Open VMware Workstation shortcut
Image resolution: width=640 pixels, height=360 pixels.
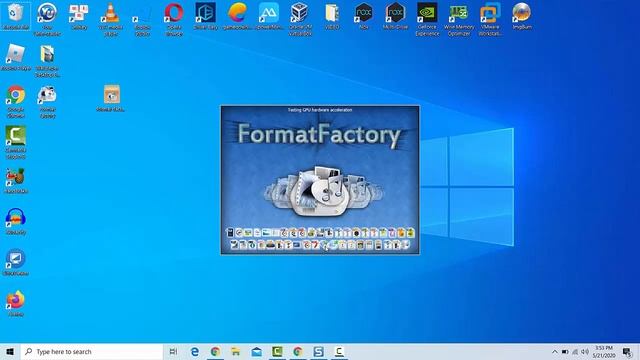tap(490, 19)
